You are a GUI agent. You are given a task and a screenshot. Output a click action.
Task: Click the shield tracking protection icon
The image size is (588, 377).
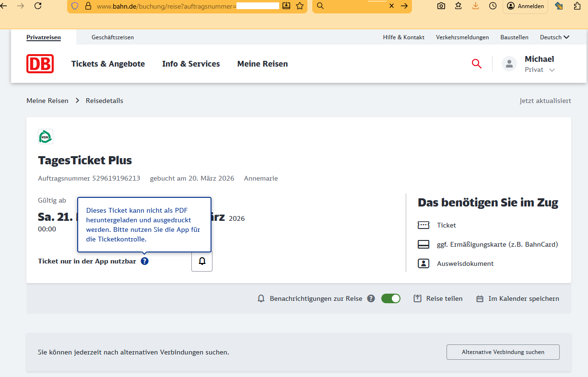pyautogui.click(x=74, y=6)
